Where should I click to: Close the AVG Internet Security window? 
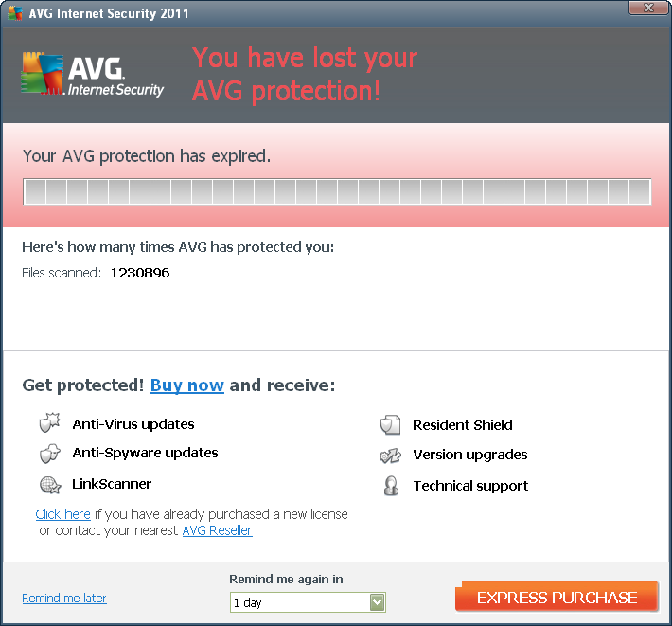point(648,8)
